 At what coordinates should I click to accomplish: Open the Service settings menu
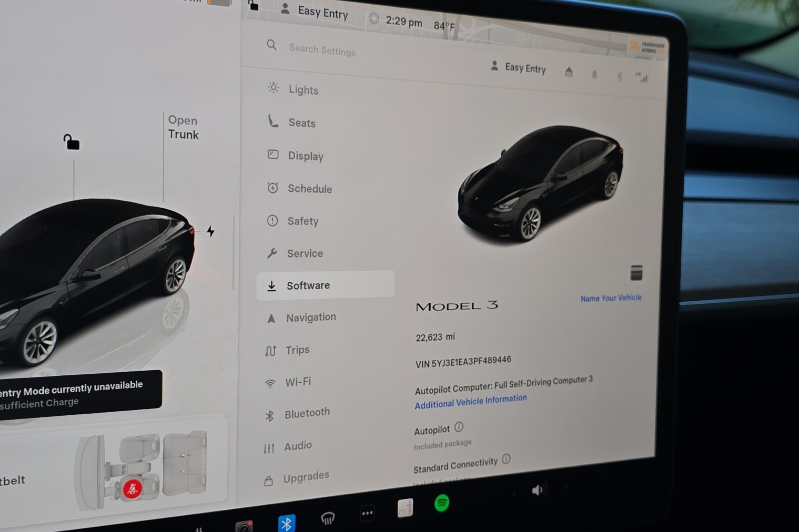coord(295,253)
